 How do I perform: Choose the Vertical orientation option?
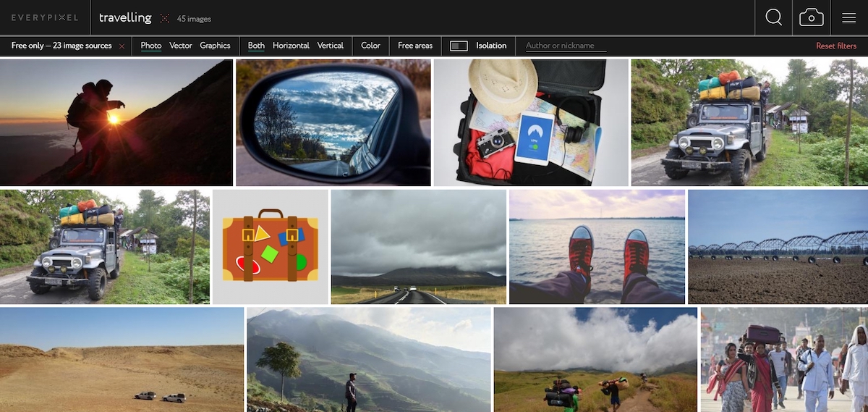(x=331, y=46)
